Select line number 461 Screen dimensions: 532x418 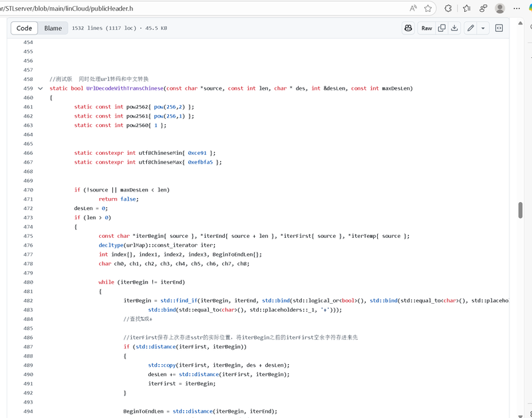pyautogui.click(x=28, y=107)
